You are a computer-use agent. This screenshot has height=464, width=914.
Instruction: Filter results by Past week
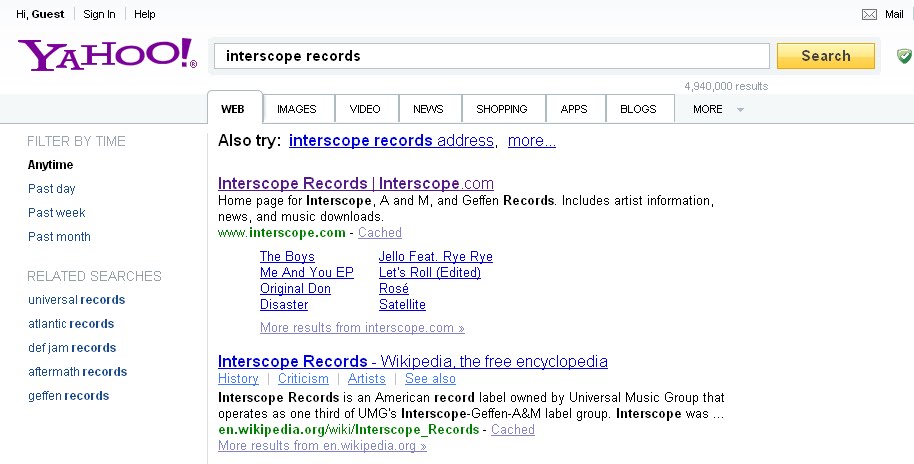(57, 213)
